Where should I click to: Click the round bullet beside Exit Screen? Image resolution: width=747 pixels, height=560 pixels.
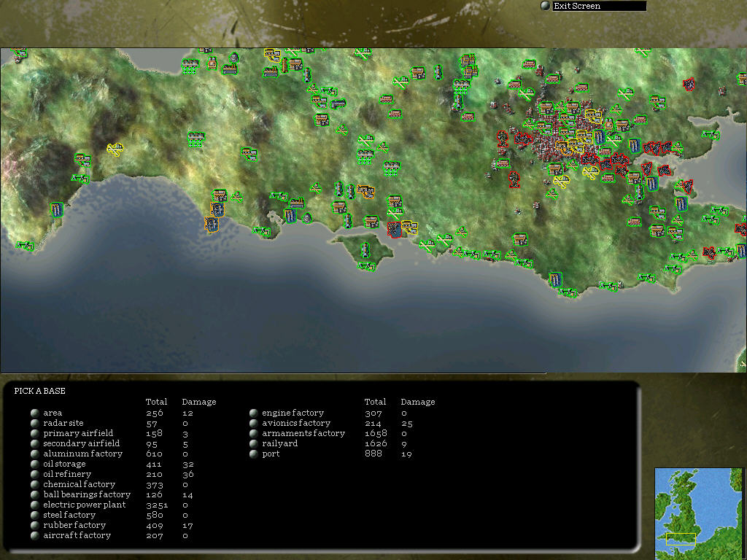pyautogui.click(x=545, y=6)
